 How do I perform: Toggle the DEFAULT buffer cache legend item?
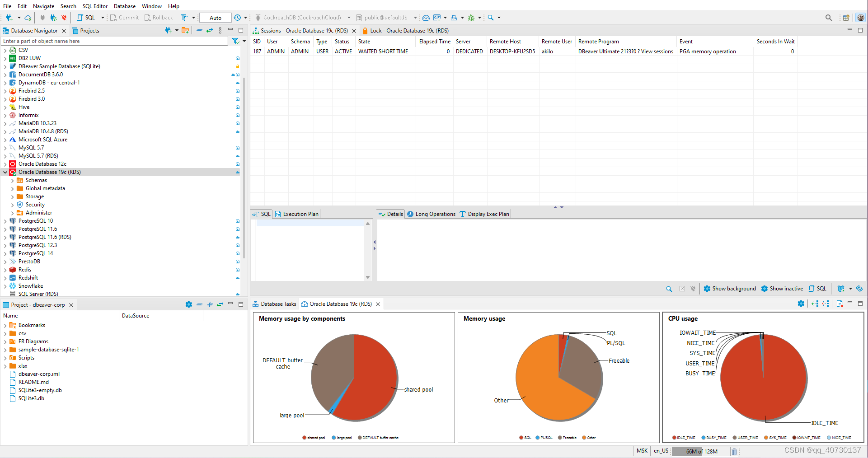point(378,438)
